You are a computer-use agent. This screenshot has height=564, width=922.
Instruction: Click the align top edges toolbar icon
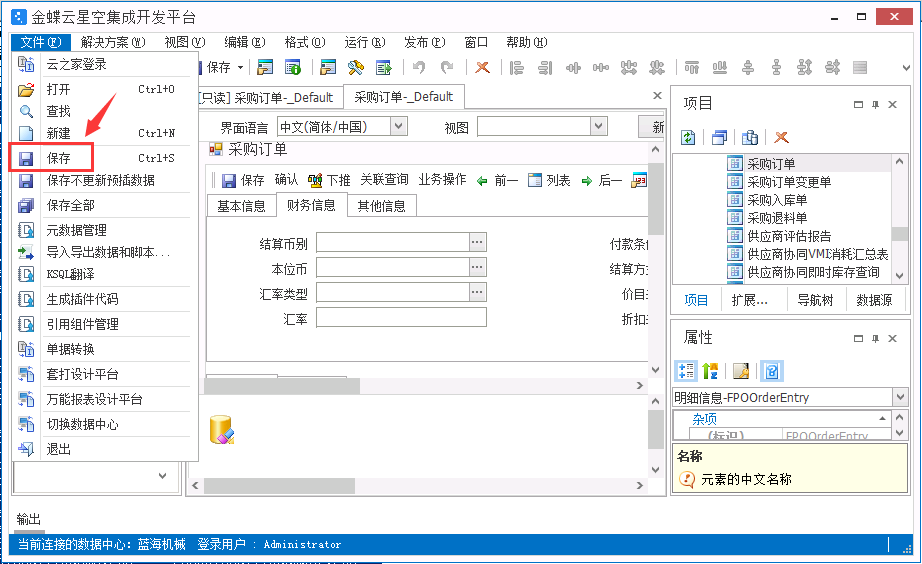tap(692, 68)
